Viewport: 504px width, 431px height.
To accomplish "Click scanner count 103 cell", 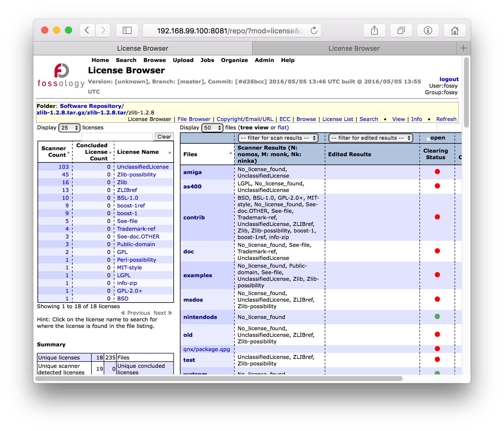I will click(x=63, y=167).
